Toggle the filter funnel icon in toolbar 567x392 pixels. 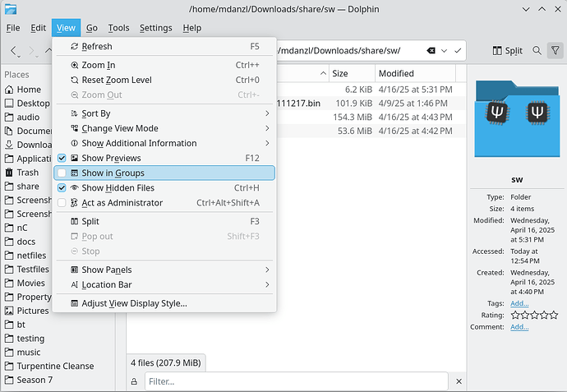coord(555,51)
